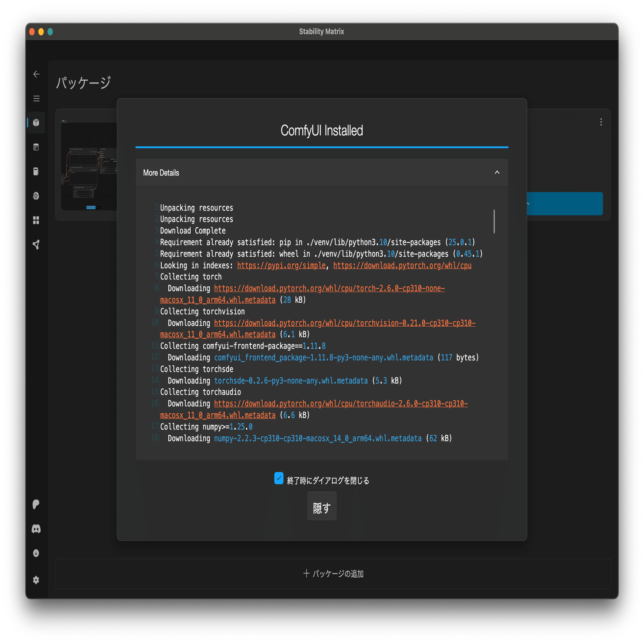The height and width of the screenshot is (644, 644).
Task: Click the console log scrollbar thumb
Action: [494, 221]
